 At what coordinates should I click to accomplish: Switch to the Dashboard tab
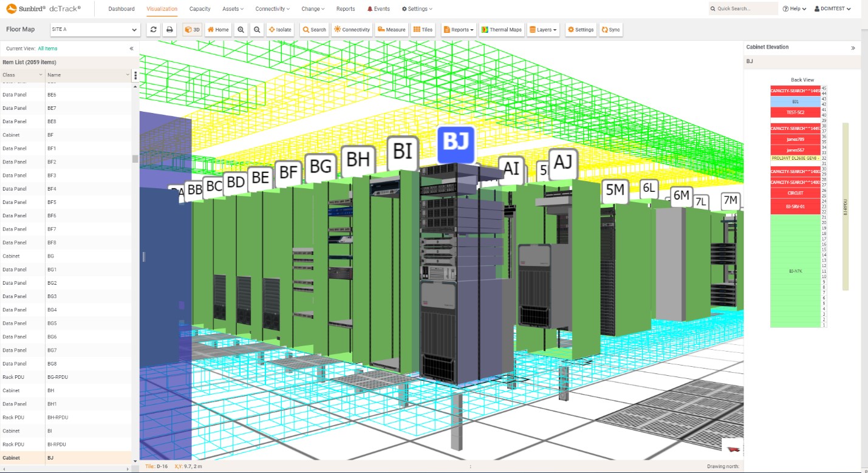coord(121,9)
